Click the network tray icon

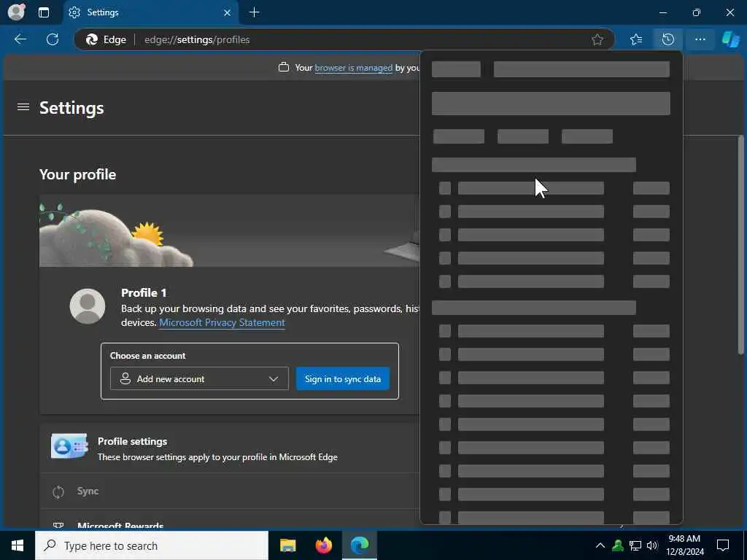pyautogui.click(x=635, y=545)
